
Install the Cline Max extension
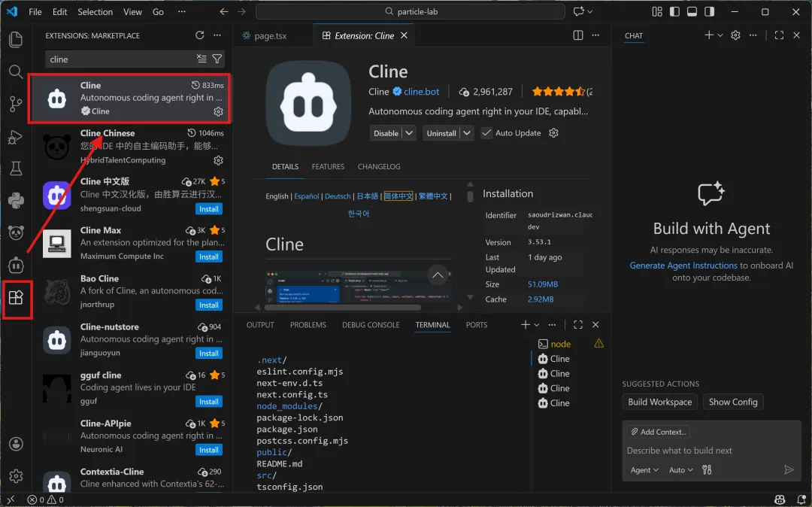click(209, 257)
